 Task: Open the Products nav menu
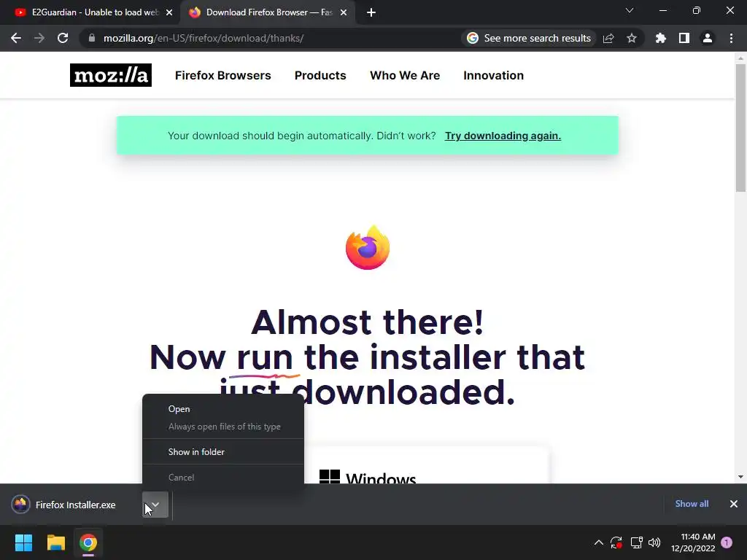(x=320, y=75)
